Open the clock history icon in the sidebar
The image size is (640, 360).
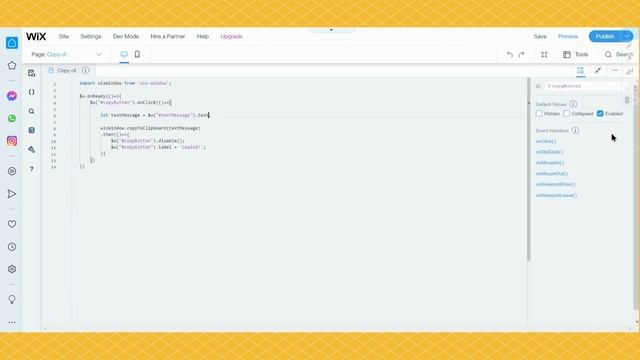[x=12, y=247]
